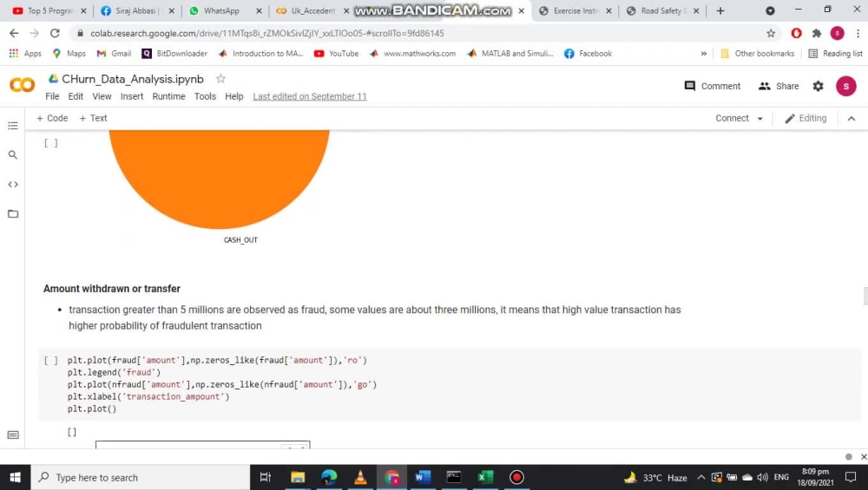The image size is (868, 490).
Task: Toggle the Editing mode button
Action: point(806,118)
